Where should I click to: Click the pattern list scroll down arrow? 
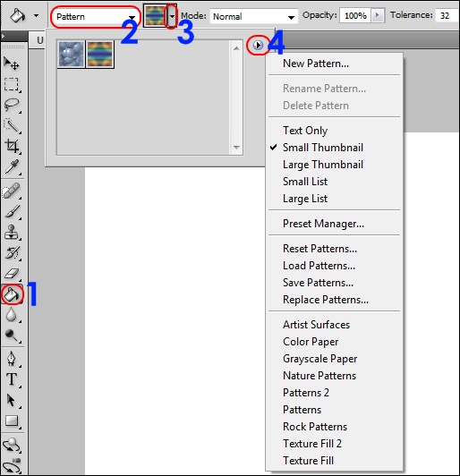tap(236, 148)
